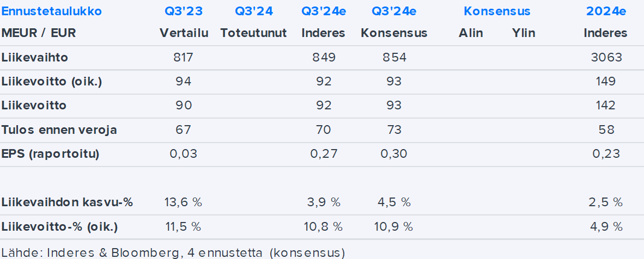The width and height of the screenshot is (644, 259).
Task: Click the Lähde: Inderes & Bloomberg source note
Action: pyautogui.click(x=173, y=252)
